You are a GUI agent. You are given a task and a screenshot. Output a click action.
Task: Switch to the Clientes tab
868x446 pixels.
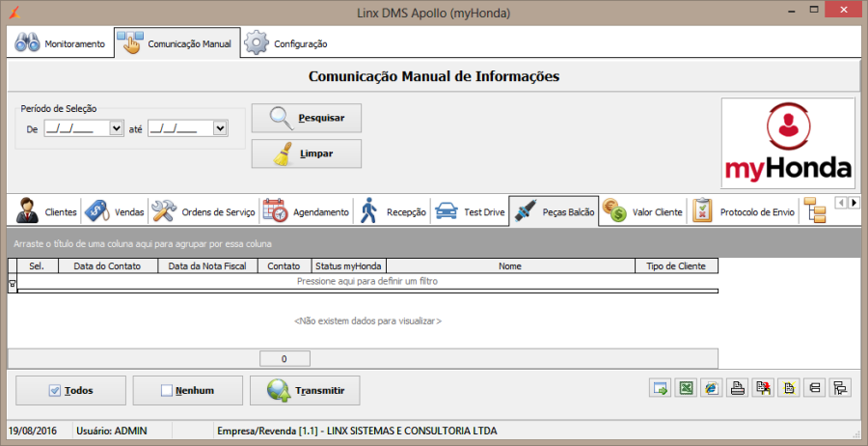46,211
